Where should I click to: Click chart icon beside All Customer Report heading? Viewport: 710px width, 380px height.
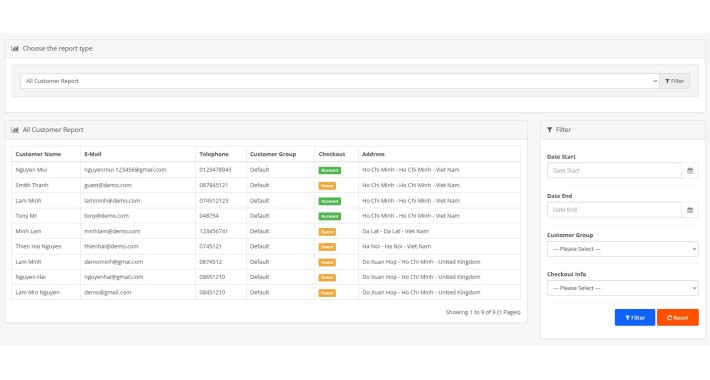tap(15, 130)
